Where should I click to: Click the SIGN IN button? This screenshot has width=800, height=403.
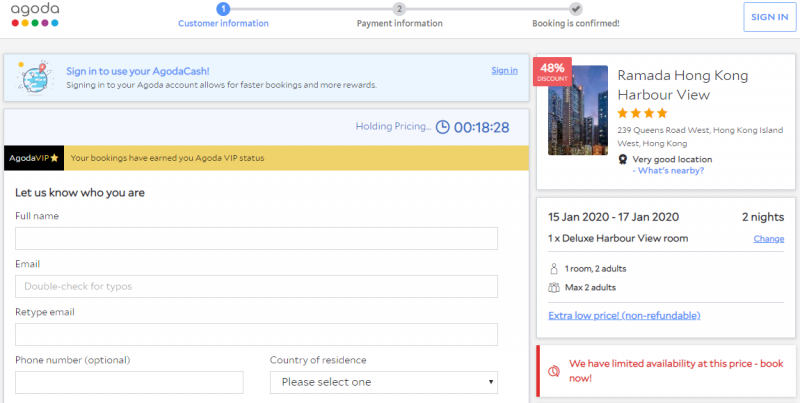(x=769, y=17)
